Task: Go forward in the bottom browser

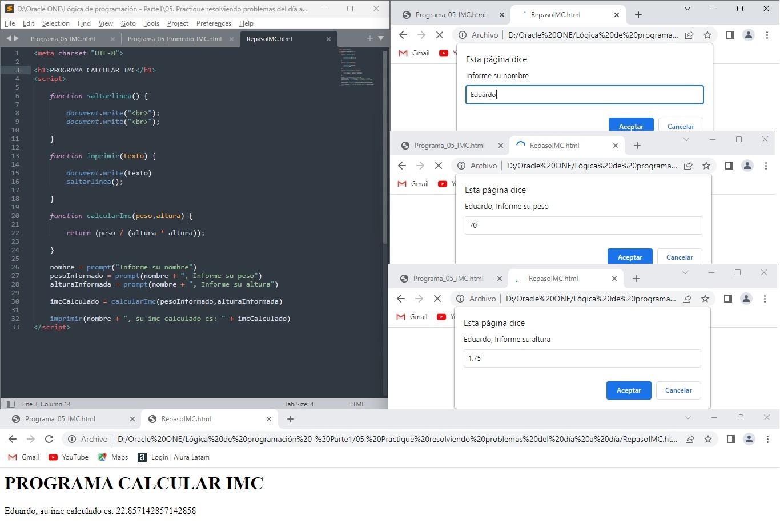Action: click(x=31, y=439)
